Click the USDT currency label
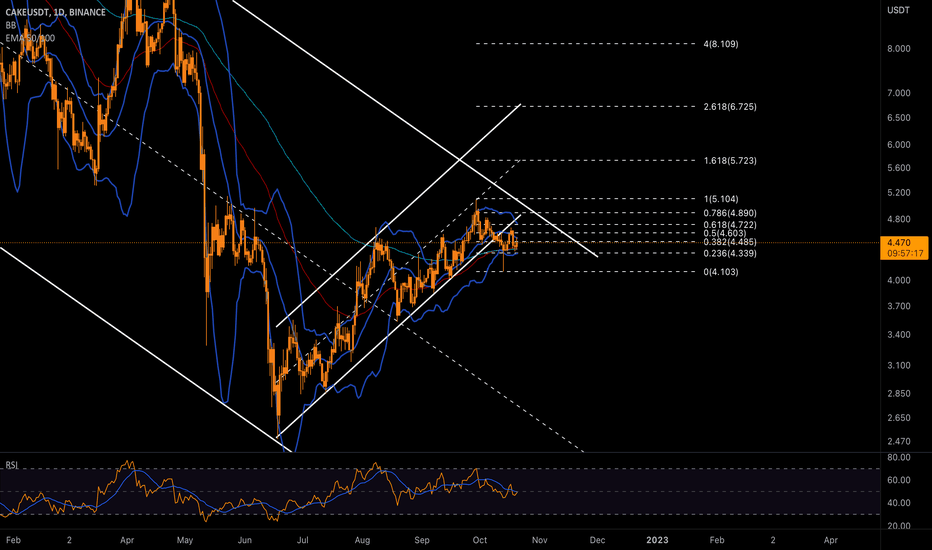The height and width of the screenshot is (550, 932). 898,10
